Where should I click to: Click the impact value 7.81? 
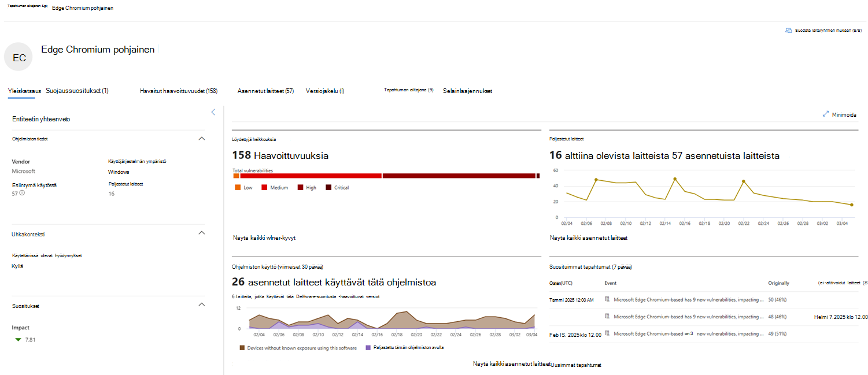[30, 340]
